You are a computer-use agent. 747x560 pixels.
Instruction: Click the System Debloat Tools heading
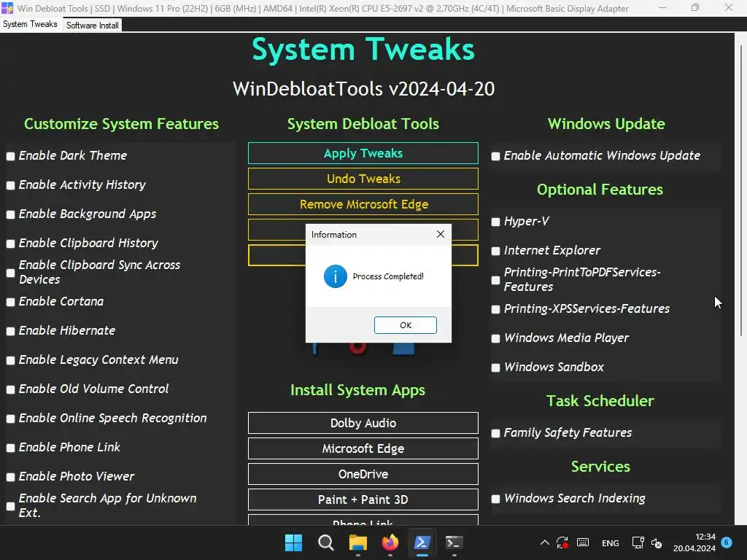(363, 124)
